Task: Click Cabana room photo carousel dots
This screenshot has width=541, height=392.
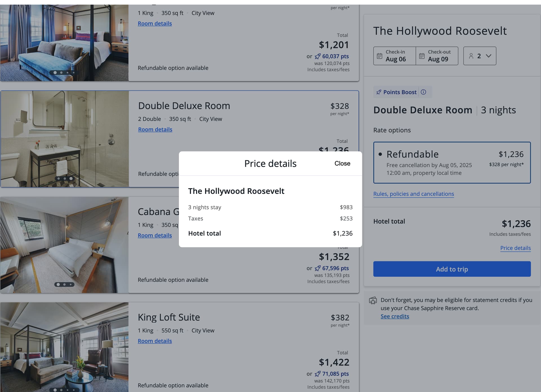Action: pyautogui.click(x=64, y=284)
